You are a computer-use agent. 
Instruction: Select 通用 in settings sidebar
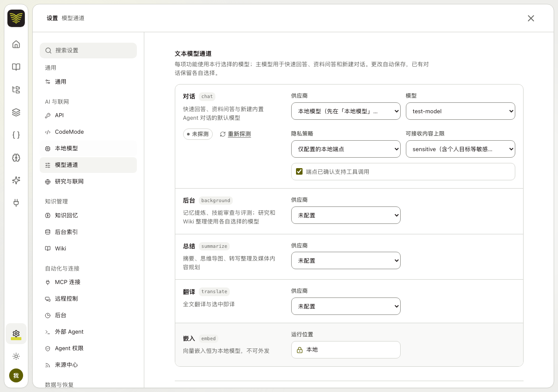(x=88, y=82)
